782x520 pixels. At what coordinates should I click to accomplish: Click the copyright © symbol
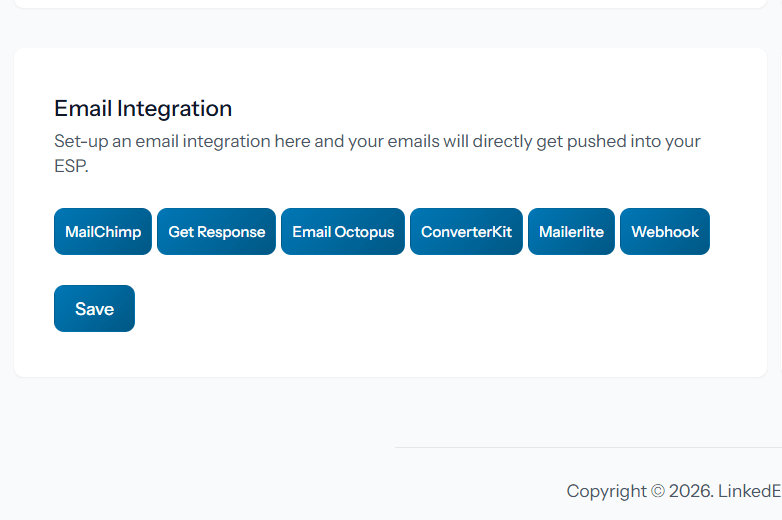tap(657, 491)
